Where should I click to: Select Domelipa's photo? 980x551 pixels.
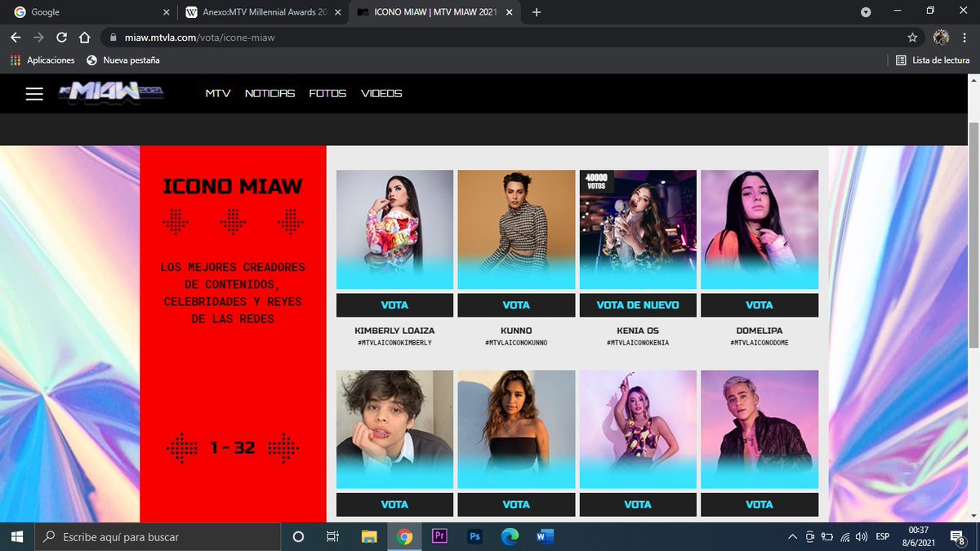[759, 229]
